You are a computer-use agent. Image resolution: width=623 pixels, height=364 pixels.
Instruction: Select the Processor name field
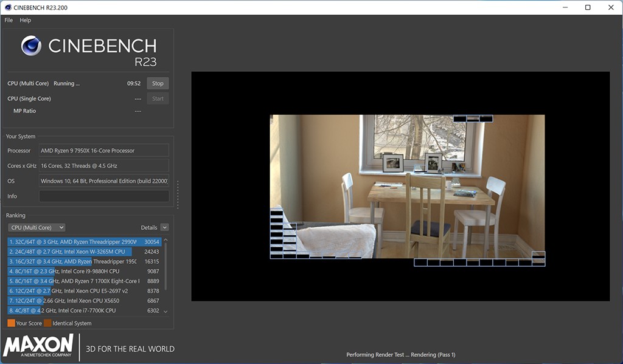pyautogui.click(x=104, y=151)
